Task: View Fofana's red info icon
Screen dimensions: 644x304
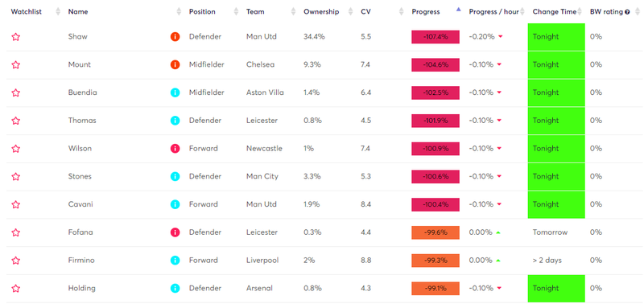Action: [x=175, y=232]
